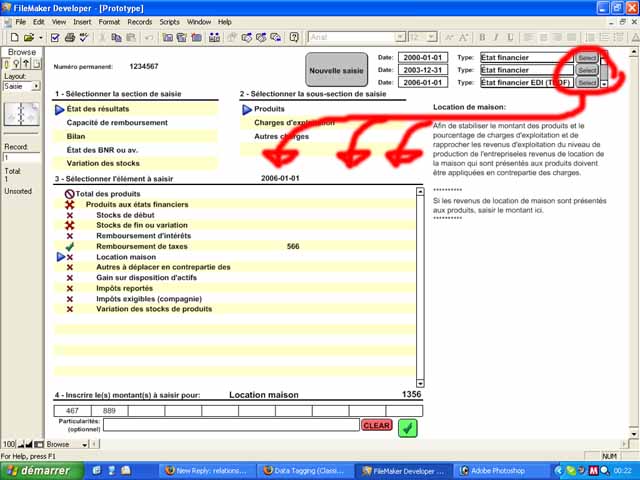The image size is (640, 480).
Task: Toggle red X beside Impôts reportés
Action: pos(70,288)
